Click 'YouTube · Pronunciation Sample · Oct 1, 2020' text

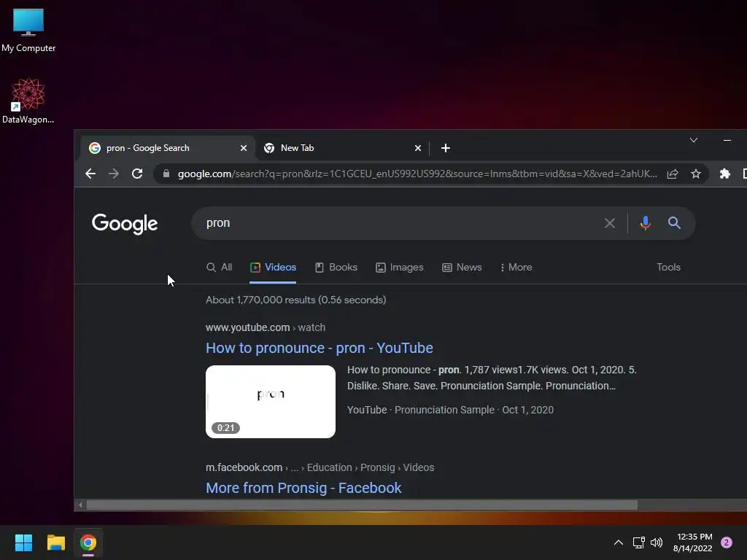click(x=450, y=410)
